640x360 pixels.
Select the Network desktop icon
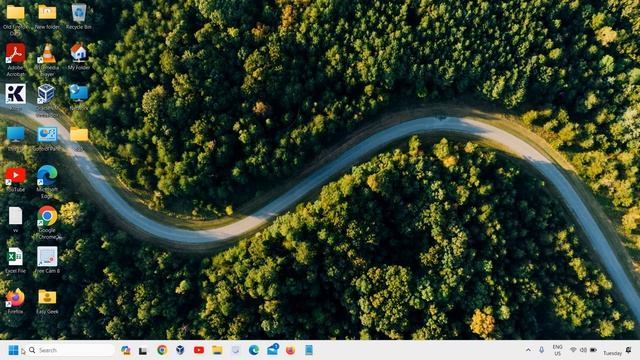[x=78, y=97]
